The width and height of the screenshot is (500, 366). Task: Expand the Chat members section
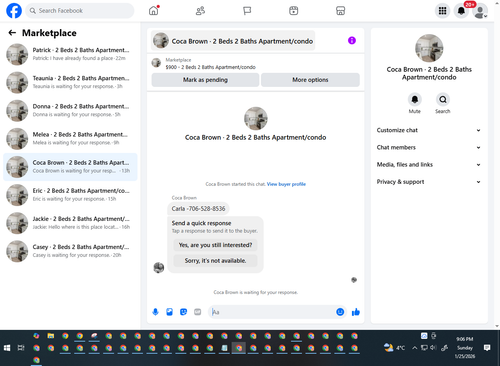click(429, 147)
